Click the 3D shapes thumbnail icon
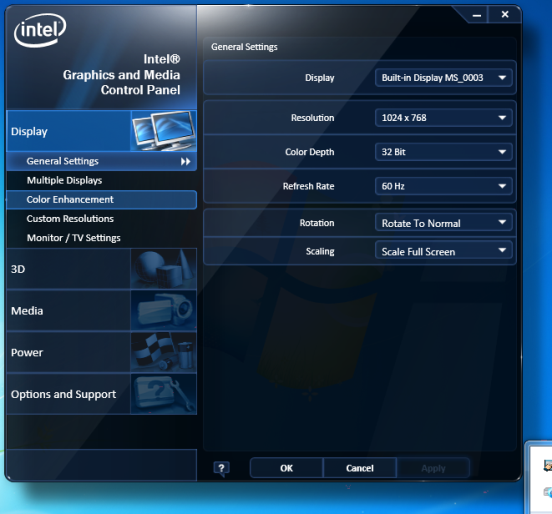The image size is (552, 514). coord(164,269)
